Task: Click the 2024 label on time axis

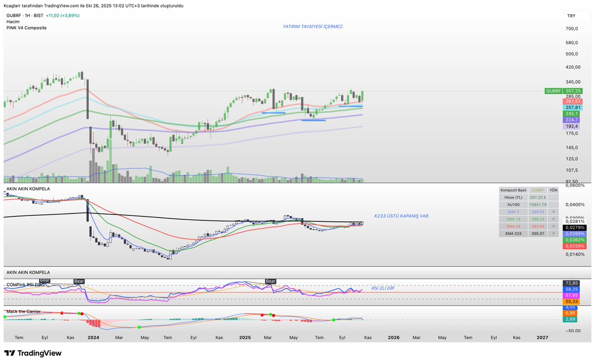Action: pos(93,337)
